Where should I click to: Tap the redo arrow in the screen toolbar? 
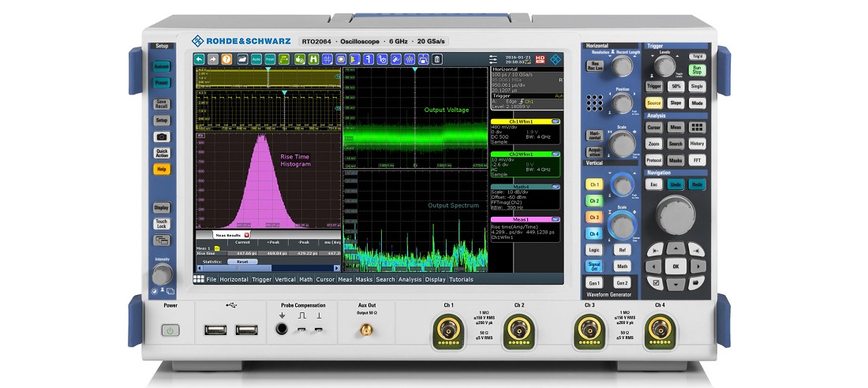point(212,59)
